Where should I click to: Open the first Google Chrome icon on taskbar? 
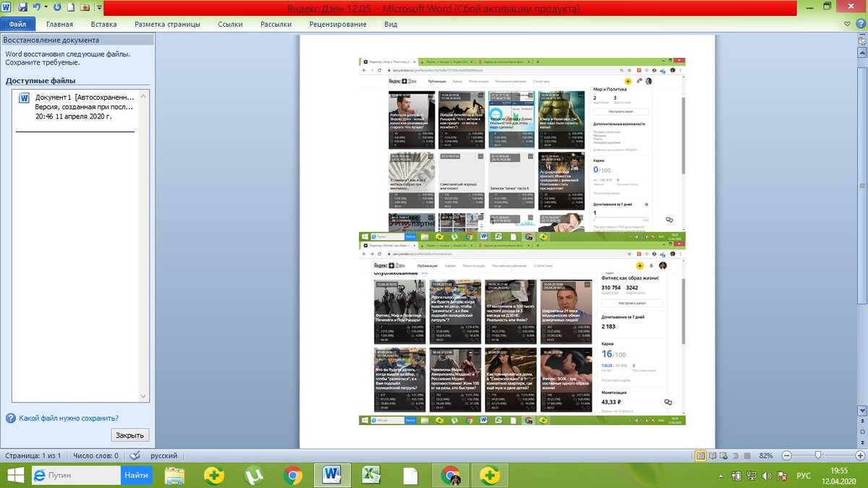point(293,475)
